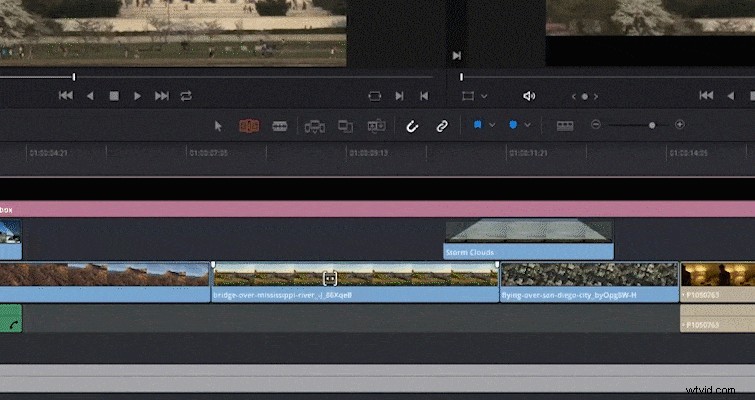Click skip-to-end icon below timeline viewer

[456, 56]
